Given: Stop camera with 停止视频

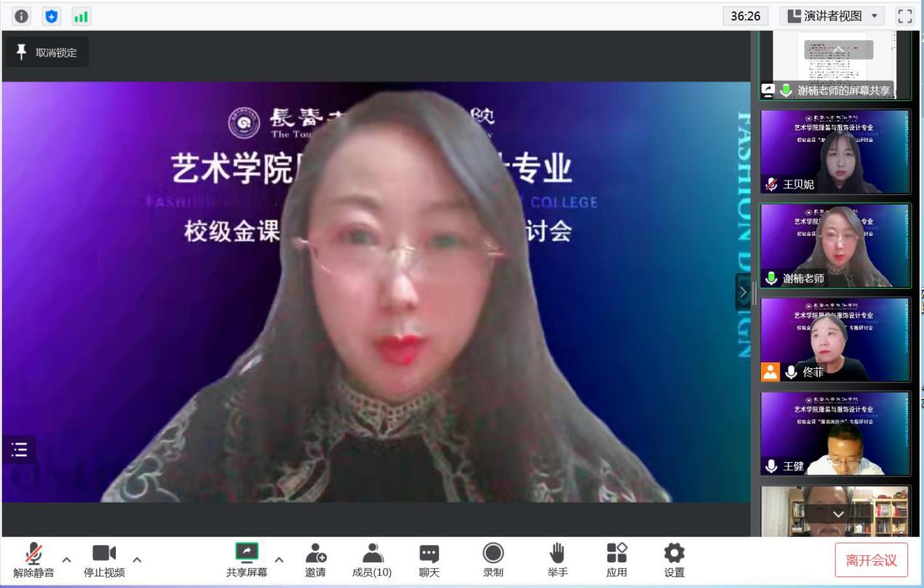Looking at the screenshot, I should click(x=104, y=561).
